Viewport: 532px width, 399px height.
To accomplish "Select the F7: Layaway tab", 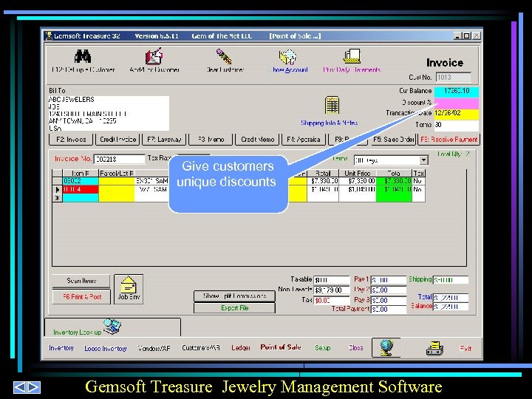I will [x=164, y=140].
